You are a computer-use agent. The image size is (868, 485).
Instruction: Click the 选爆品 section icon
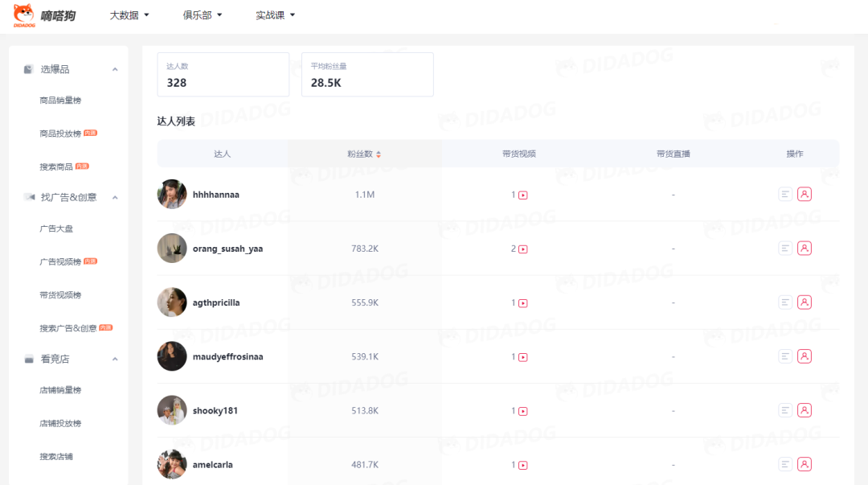click(x=28, y=69)
